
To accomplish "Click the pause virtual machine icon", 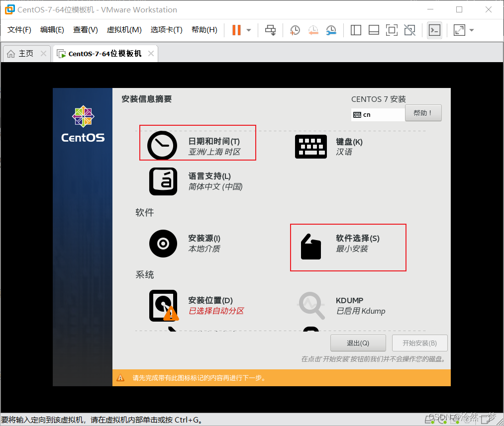I will (x=236, y=30).
